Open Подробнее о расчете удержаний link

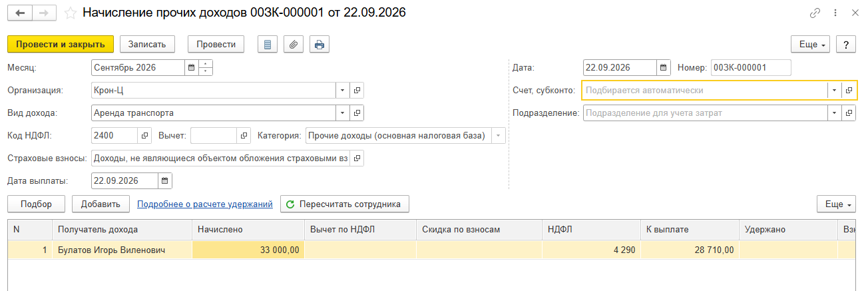point(205,204)
